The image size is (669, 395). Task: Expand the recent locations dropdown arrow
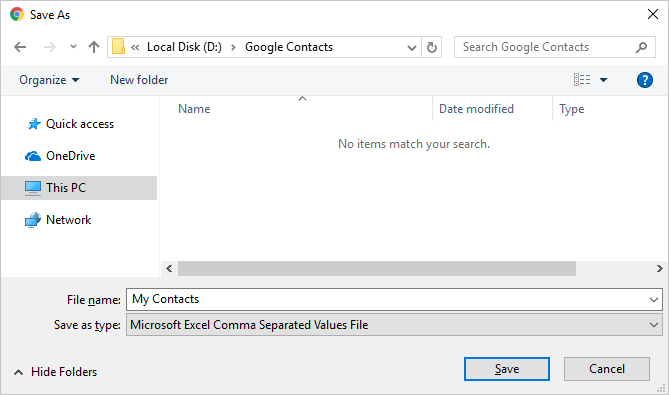tap(73, 47)
